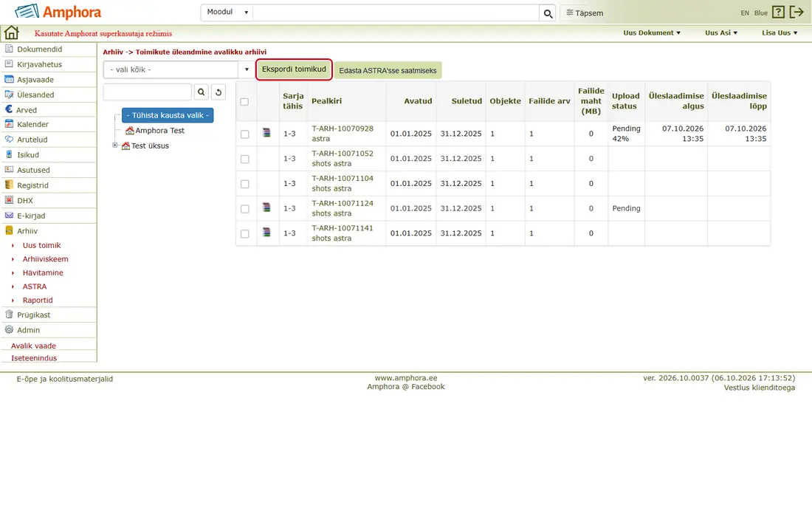Log out using the exit arrow icon
812x508 pixels.
(x=796, y=12)
